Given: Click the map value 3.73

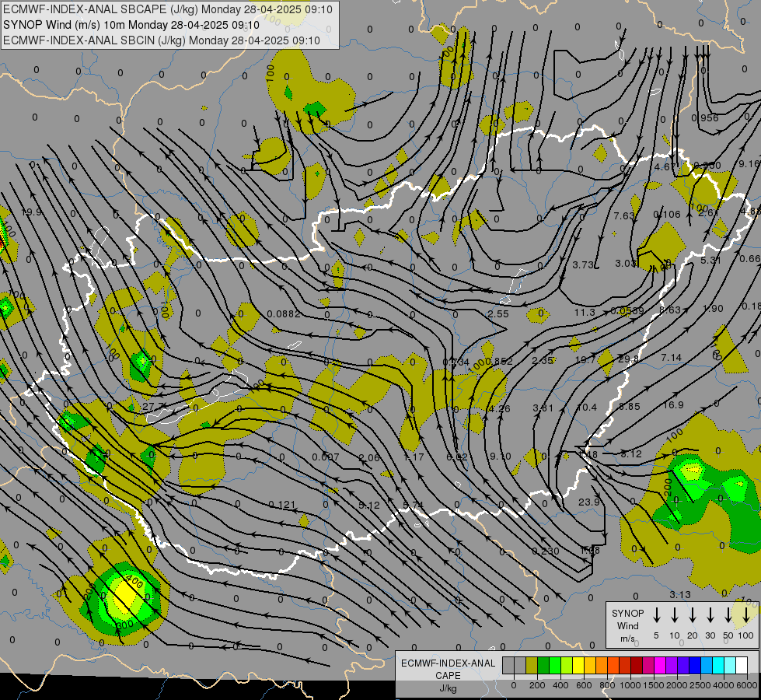Looking at the screenshot, I should pyautogui.click(x=583, y=264).
